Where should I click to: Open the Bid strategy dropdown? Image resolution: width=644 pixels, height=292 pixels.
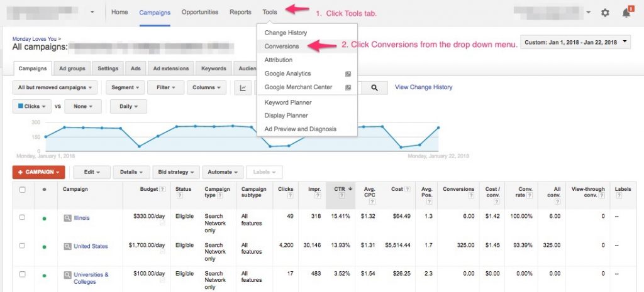pyautogui.click(x=176, y=172)
